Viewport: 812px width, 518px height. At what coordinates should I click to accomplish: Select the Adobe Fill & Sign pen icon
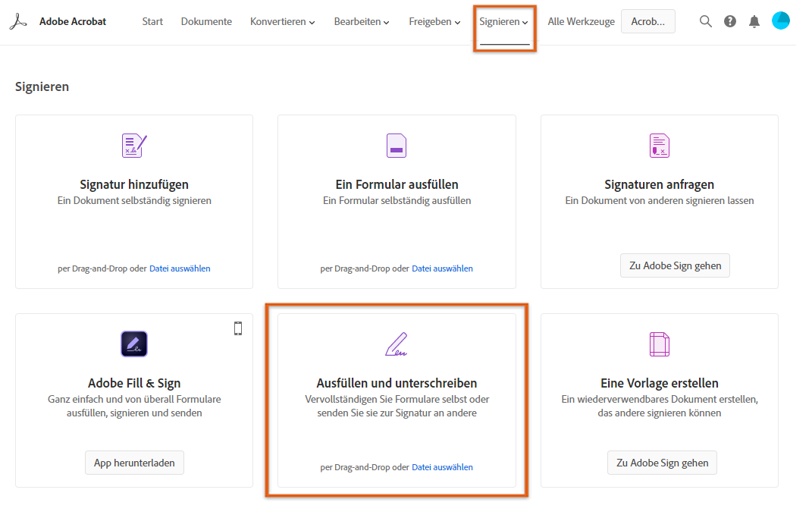(x=133, y=344)
